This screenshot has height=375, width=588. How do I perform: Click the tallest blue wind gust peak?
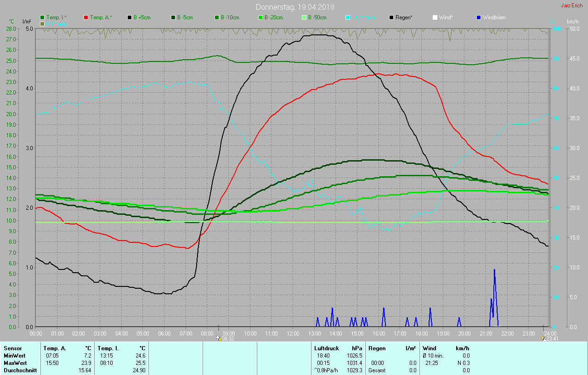(x=494, y=270)
